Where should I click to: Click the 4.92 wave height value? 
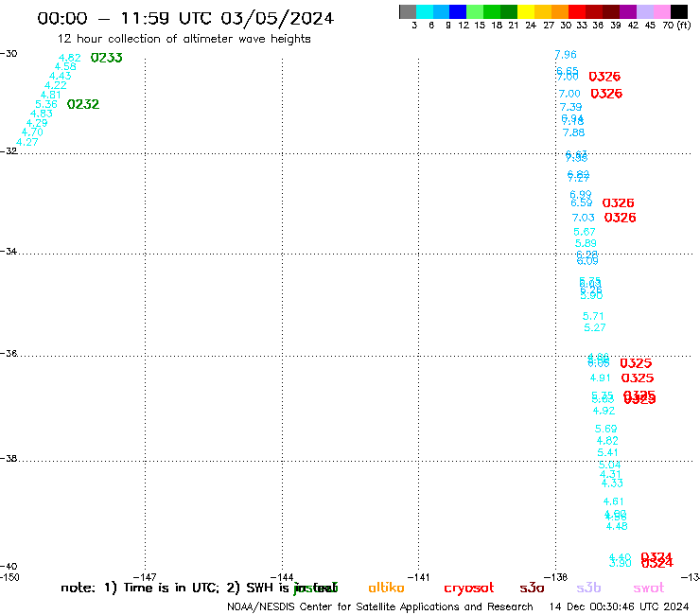(x=604, y=411)
